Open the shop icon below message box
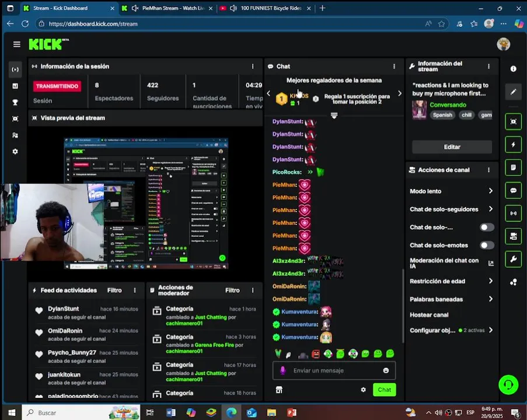Screen dimensions: 527x420 [x=279, y=390]
